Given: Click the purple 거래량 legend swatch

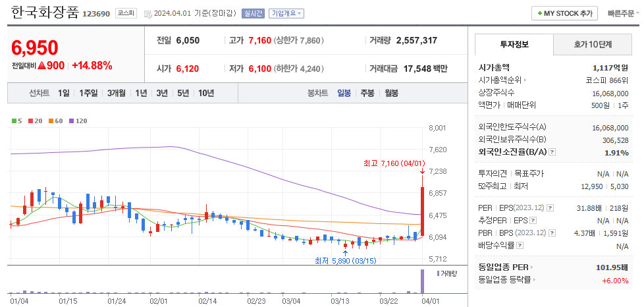Looking at the screenshot, I should pos(438,273).
